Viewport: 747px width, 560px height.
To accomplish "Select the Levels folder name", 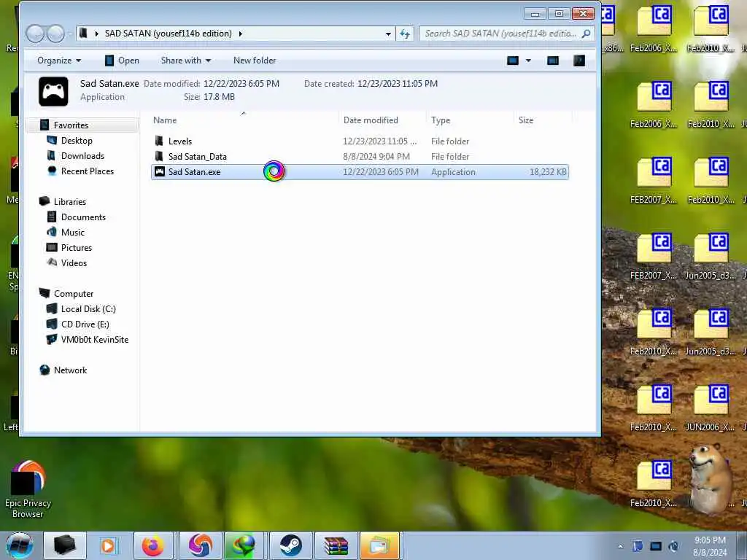I will (x=180, y=141).
